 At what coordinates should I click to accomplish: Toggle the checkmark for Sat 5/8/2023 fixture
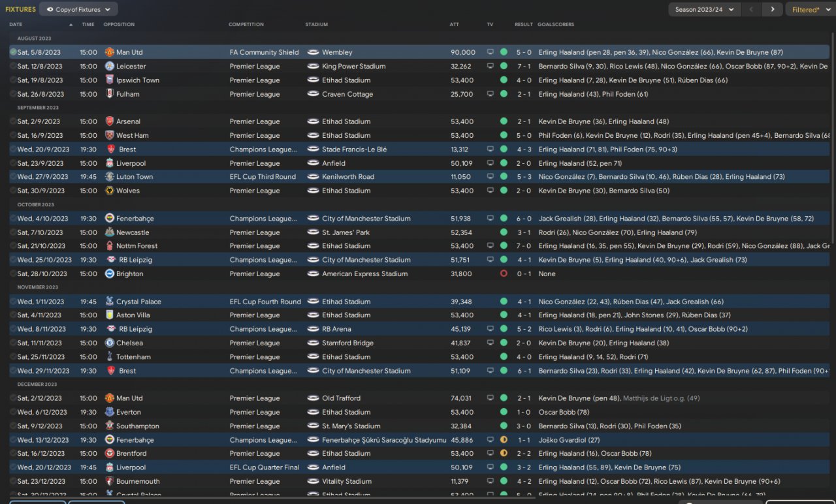tap(13, 52)
